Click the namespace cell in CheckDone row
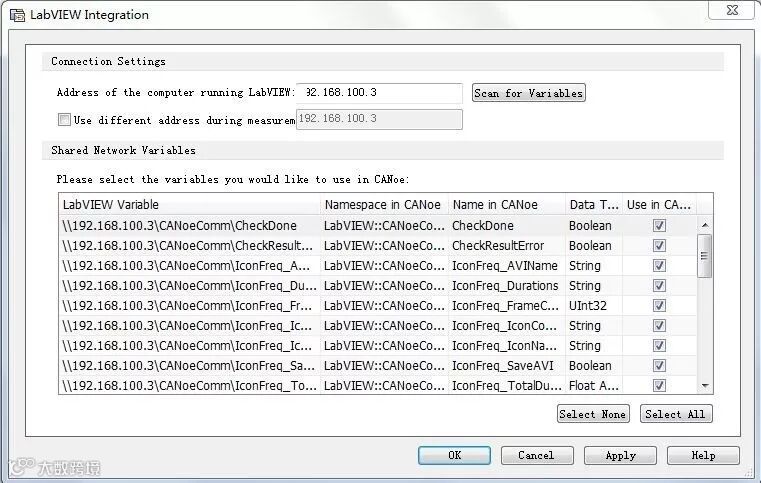761x483 pixels. point(384,225)
